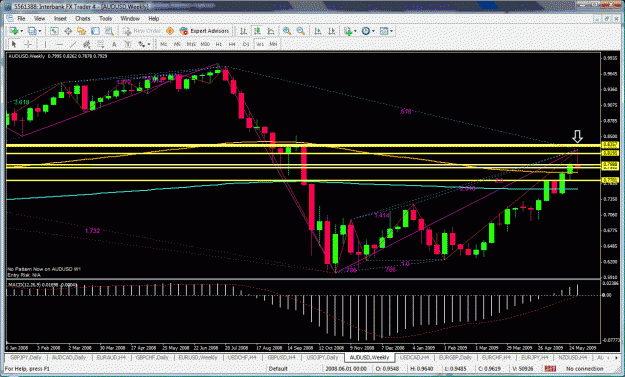Click the Periodicity clock icon
The width and height of the screenshot is (625, 377).
coord(366,31)
